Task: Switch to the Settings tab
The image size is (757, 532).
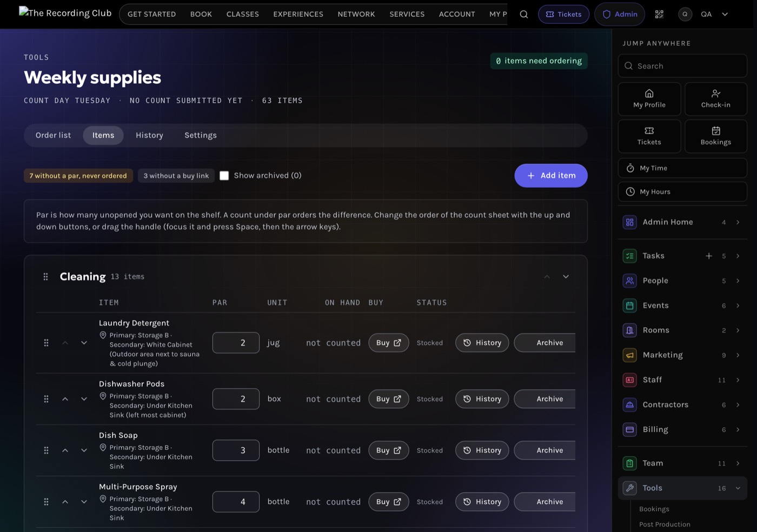Action: click(x=201, y=135)
